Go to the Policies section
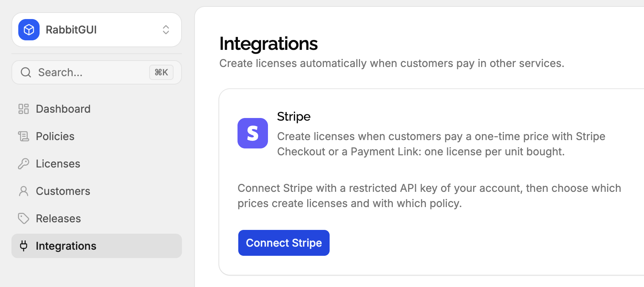Viewport: 644px width, 287px height. 97,136
